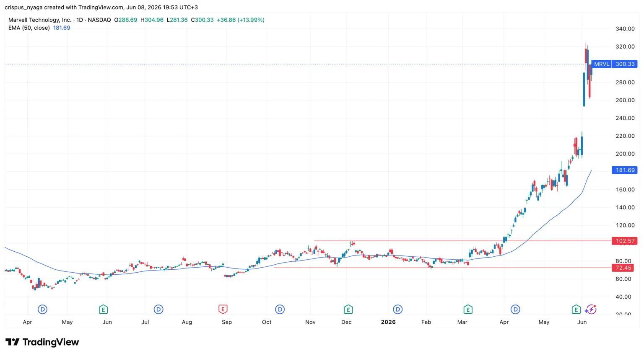Viewport: 644px width, 356px height.
Task: Click the "200.00" price axis label
Action: [625, 154]
